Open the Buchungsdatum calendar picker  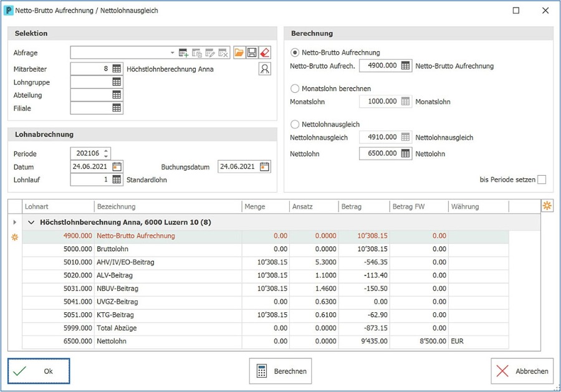click(x=264, y=166)
